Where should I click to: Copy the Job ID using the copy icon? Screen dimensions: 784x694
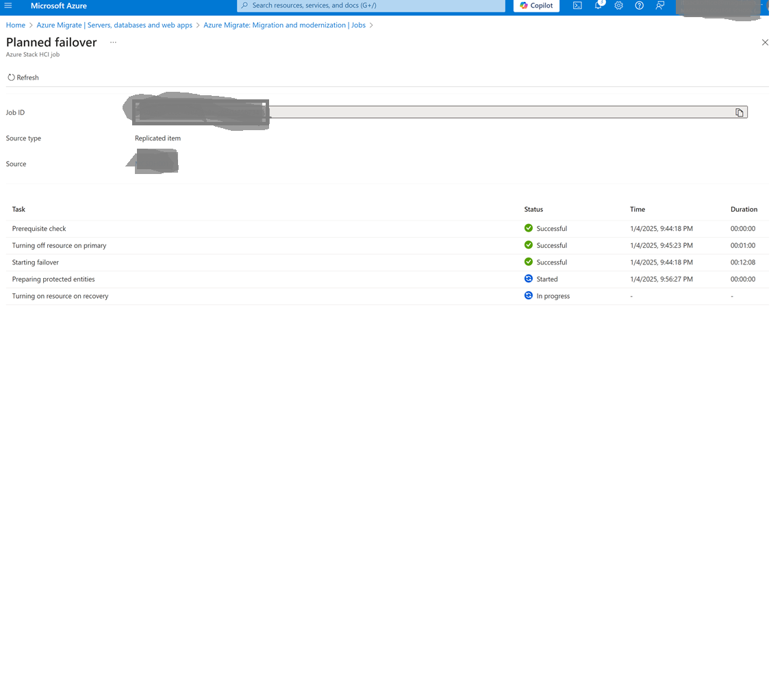(739, 112)
